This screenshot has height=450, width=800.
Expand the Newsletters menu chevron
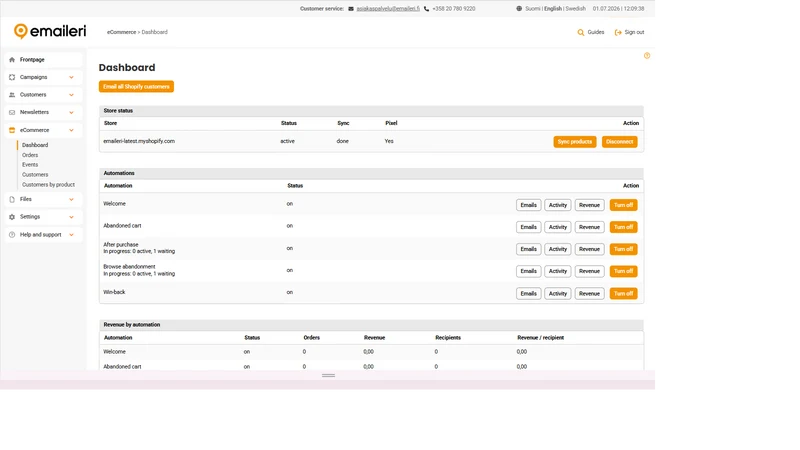pyautogui.click(x=71, y=112)
